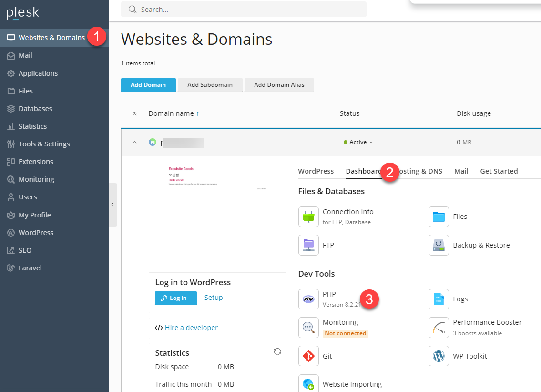Open the website preview thumbnail
This screenshot has width=541, height=392.
coord(217,217)
